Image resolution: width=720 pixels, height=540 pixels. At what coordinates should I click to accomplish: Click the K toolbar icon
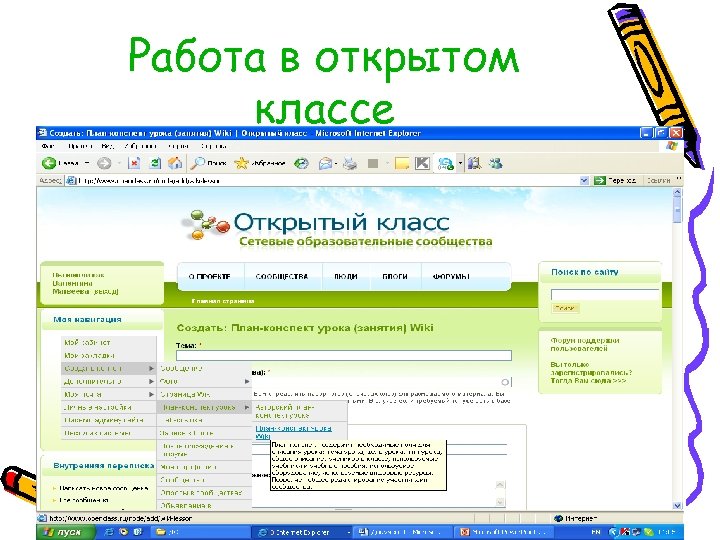coord(422,163)
